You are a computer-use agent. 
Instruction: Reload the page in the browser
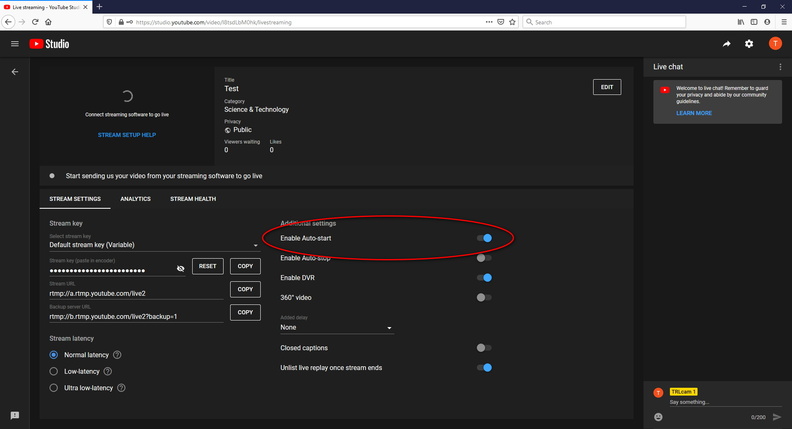pos(35,22)
